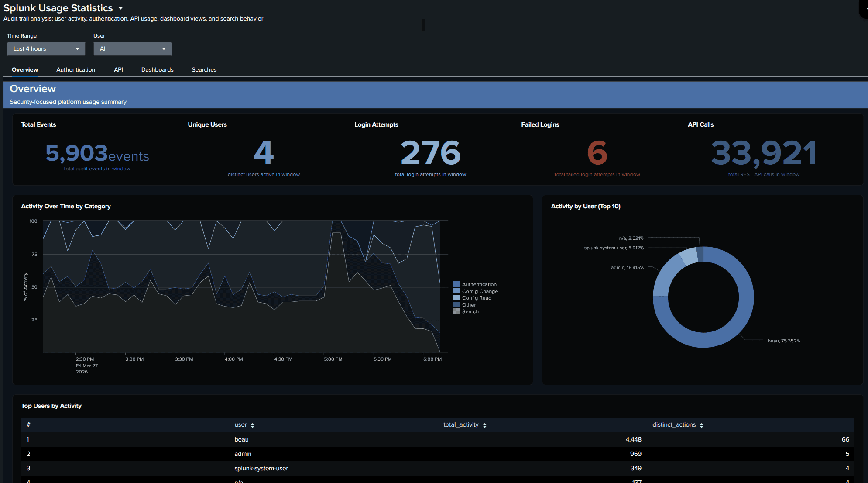Click total_activity value 4,448
Viewport: 868px width, 483px height.
633,439
